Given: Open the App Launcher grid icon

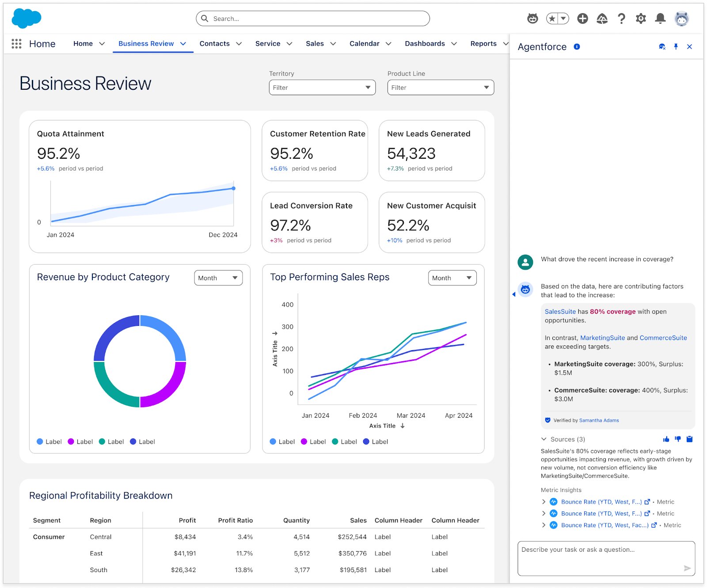Looking at the screenshot, I should [16, 44].
